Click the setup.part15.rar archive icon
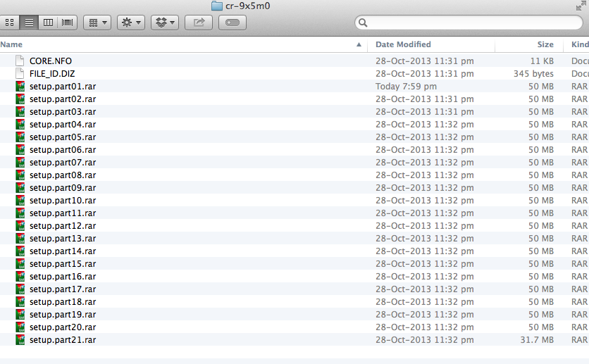 [20, 264]
